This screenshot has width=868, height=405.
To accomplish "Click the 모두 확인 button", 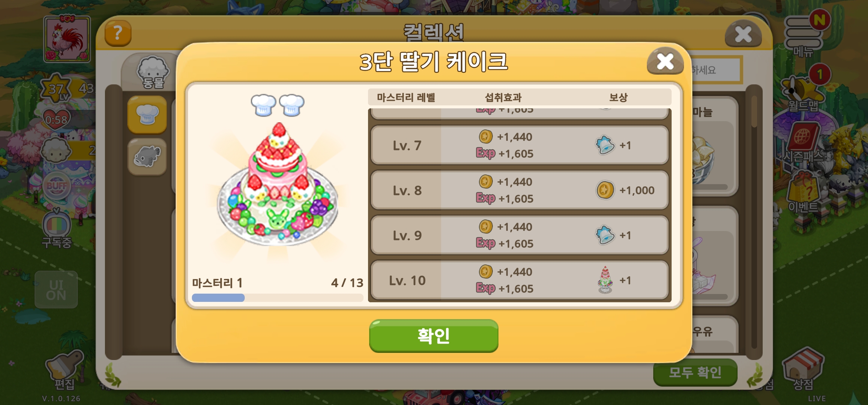I will (x=695, y=372).
